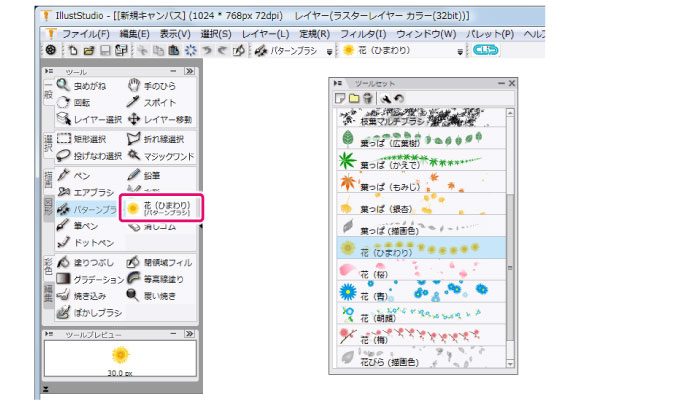Open the 花（ひまわり） brush preset dropdown
Image resolution: width=695 pixels, height=406 pixels.
(x=459, y=50)
